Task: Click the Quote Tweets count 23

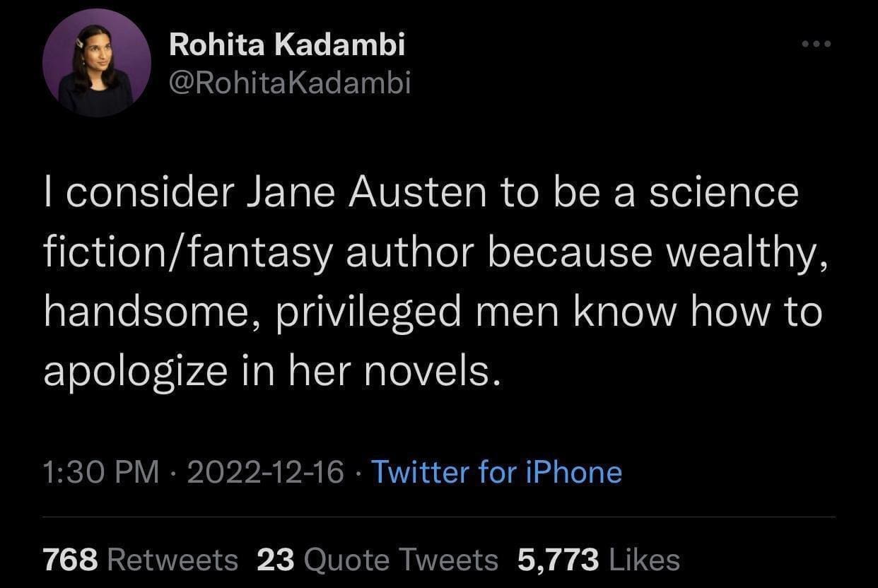Action: [276, 558]
